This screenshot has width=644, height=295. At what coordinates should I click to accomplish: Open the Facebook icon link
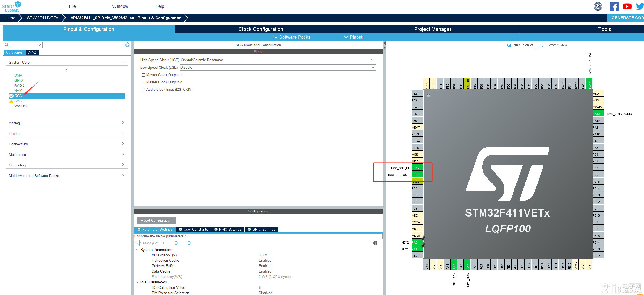point(614,6)
